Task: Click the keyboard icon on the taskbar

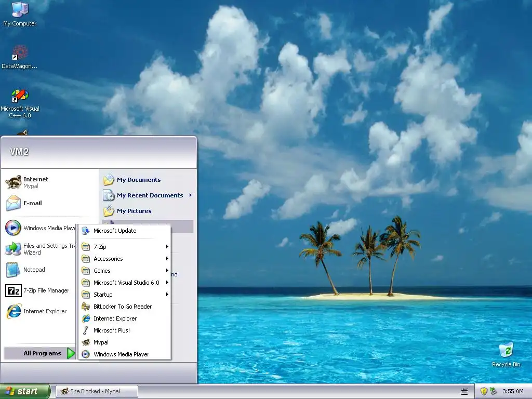Action: [464, 392]
